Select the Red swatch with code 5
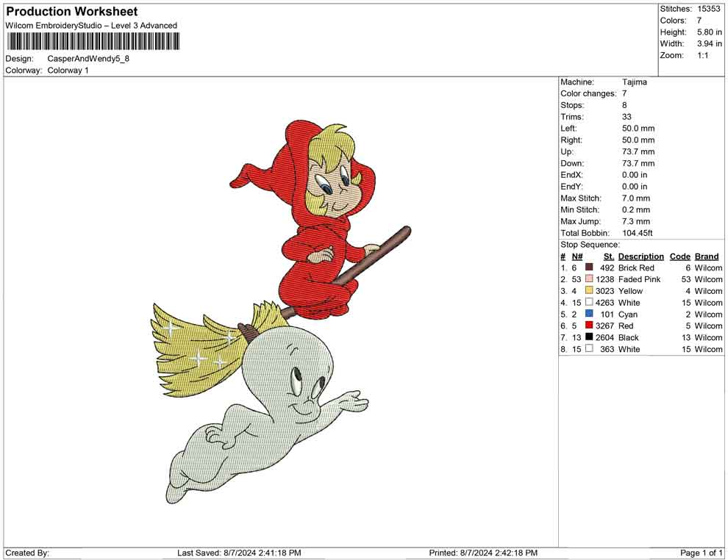 [x=588, y=326]
